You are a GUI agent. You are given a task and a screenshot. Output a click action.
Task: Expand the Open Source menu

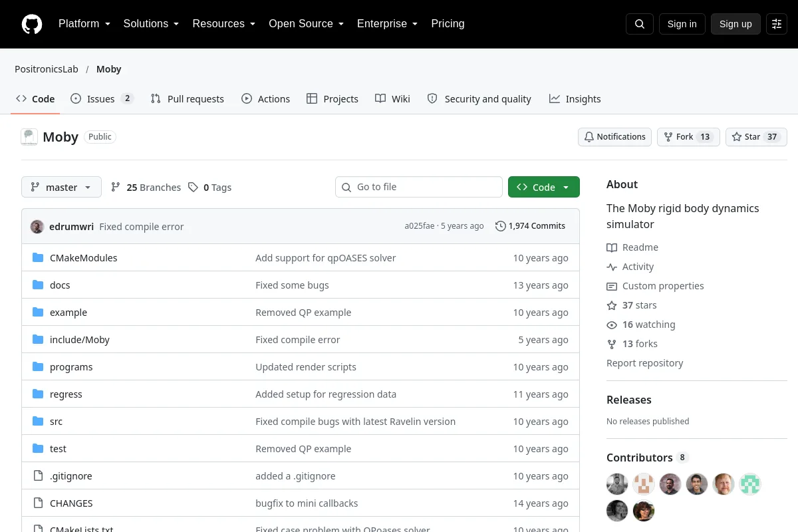(306, 24)
